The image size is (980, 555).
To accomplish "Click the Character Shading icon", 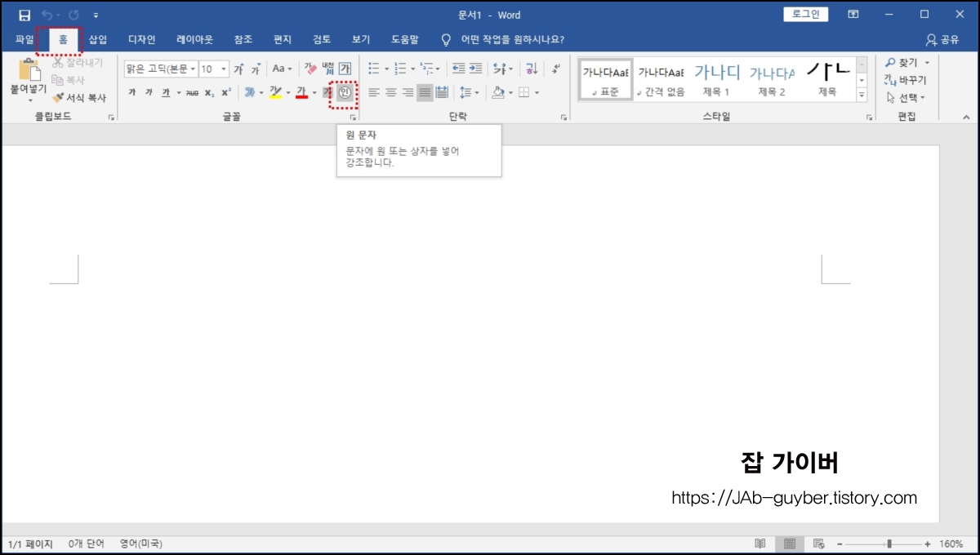I will 327,92.
